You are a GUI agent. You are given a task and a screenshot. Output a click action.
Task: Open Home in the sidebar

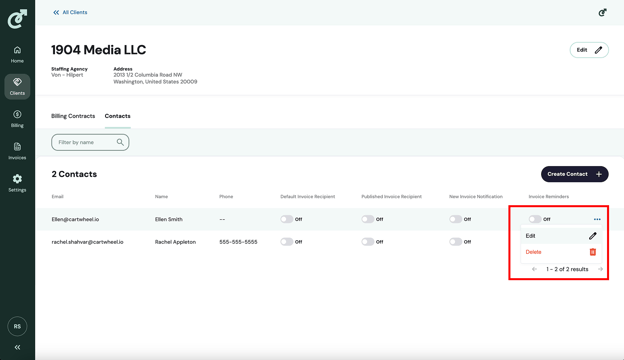point(17,54)
